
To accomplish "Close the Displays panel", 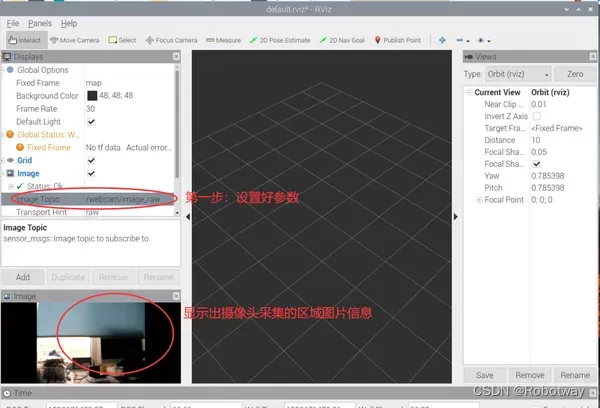I will point(176,57).
